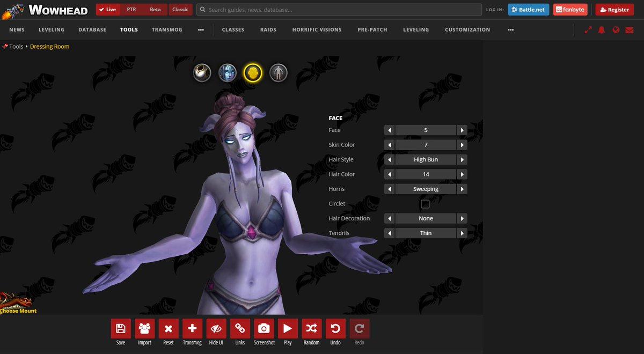Screen dimensions: 644x354
Task: Open the Pre-Patch menu
Action: pyautogui.click(x=372, y=30)
